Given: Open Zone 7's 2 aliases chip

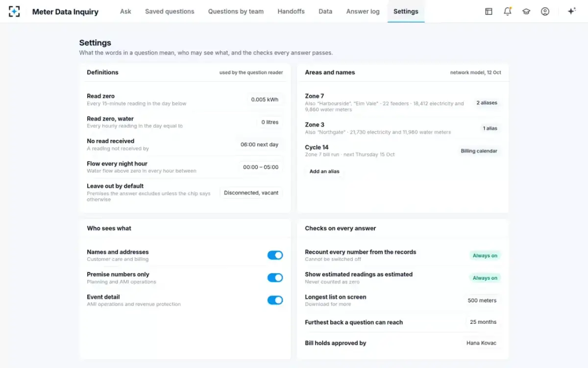Looking at the screenshot, I should (x=487, y=103).
